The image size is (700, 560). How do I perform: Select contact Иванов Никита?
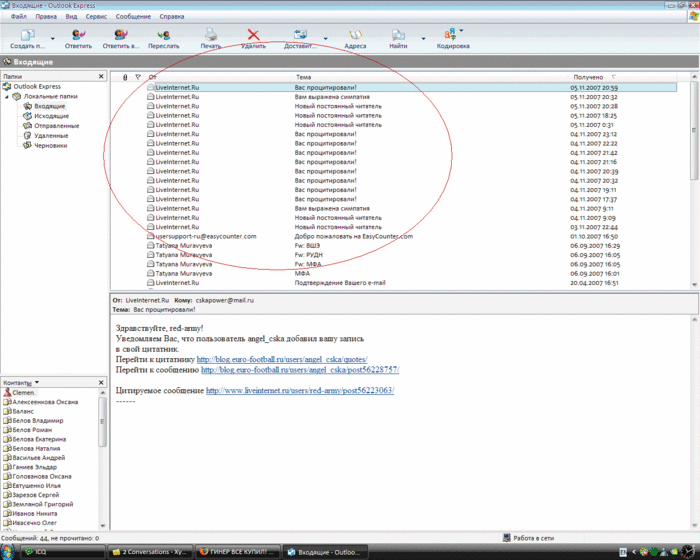point(35,514)
